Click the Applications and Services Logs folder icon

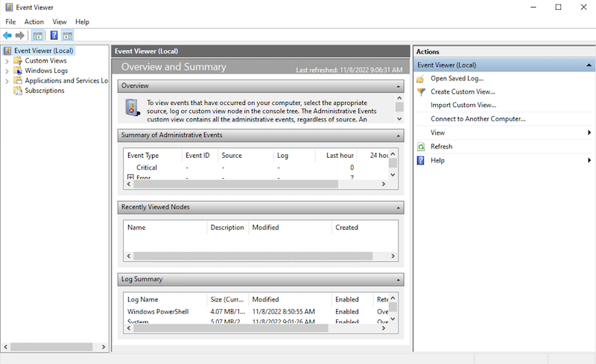tap(18, 80)
